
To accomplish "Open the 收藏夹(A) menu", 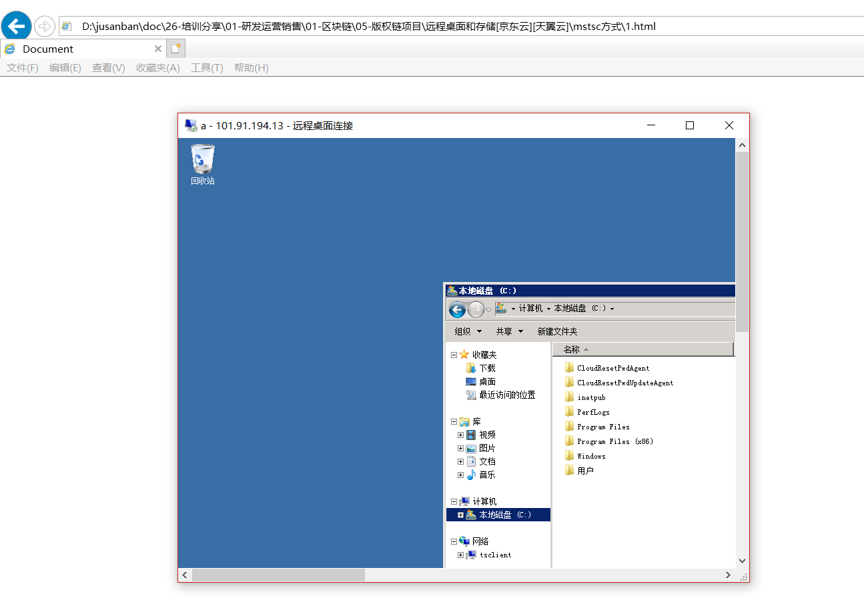I will [158, 68].
